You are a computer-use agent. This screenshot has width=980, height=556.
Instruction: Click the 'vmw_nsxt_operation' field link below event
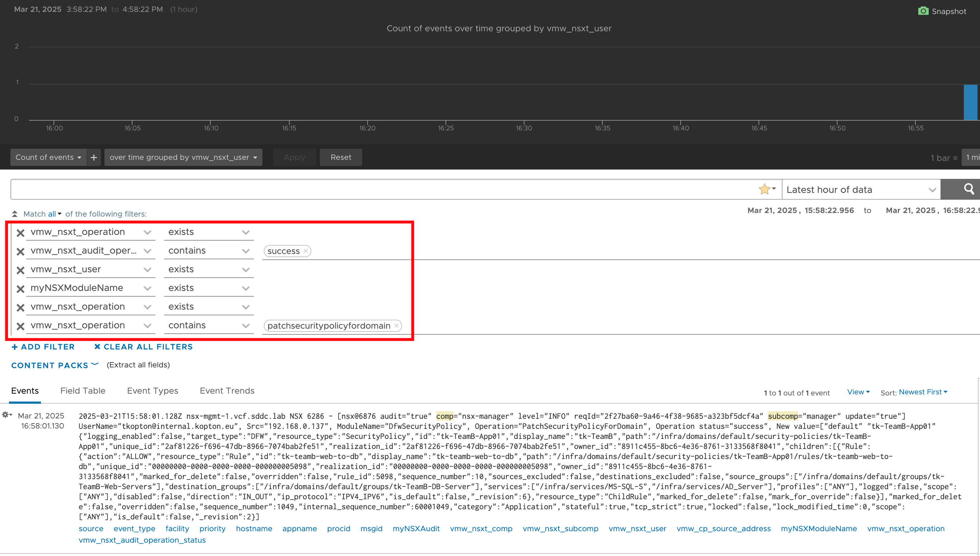tap(906, 528)
